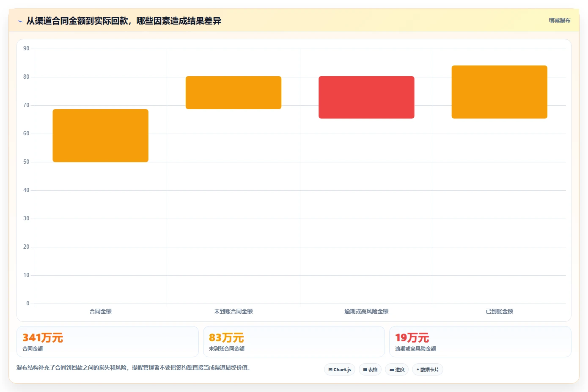
Task: Select the orange 合同金额 waterfall bar
Action: [x=100, y=136]
